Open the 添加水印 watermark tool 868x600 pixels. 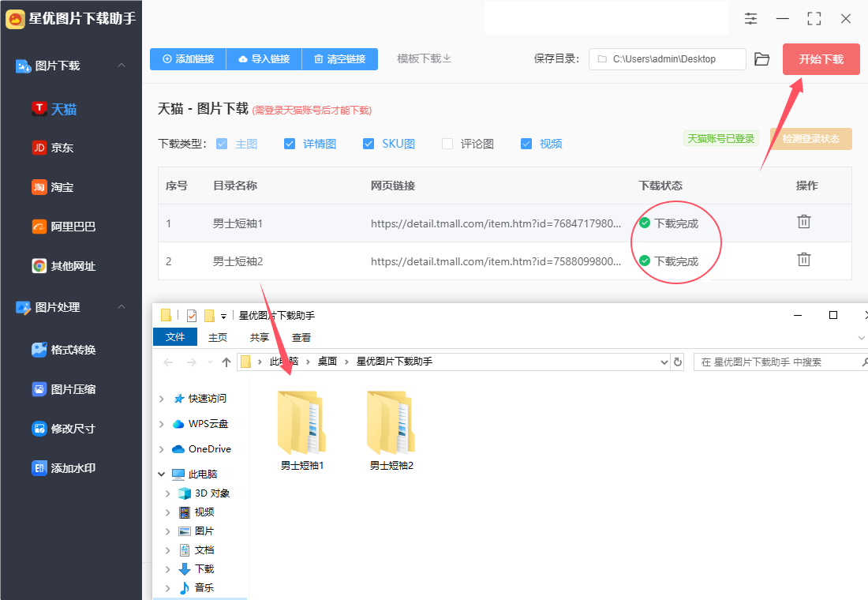[64, 468]
